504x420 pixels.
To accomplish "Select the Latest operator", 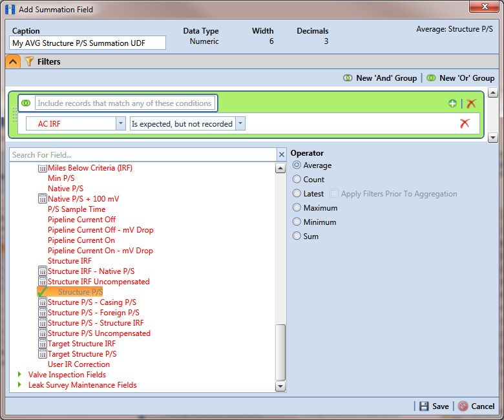I will pos(297,193).
